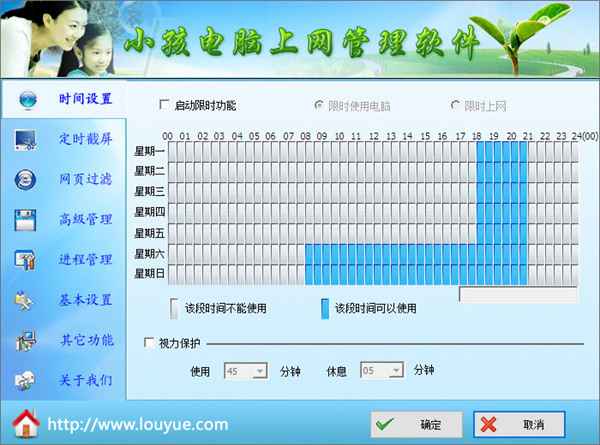Click the 确定 confirm button
Screen dimensions: 600x445
[416, 424]
